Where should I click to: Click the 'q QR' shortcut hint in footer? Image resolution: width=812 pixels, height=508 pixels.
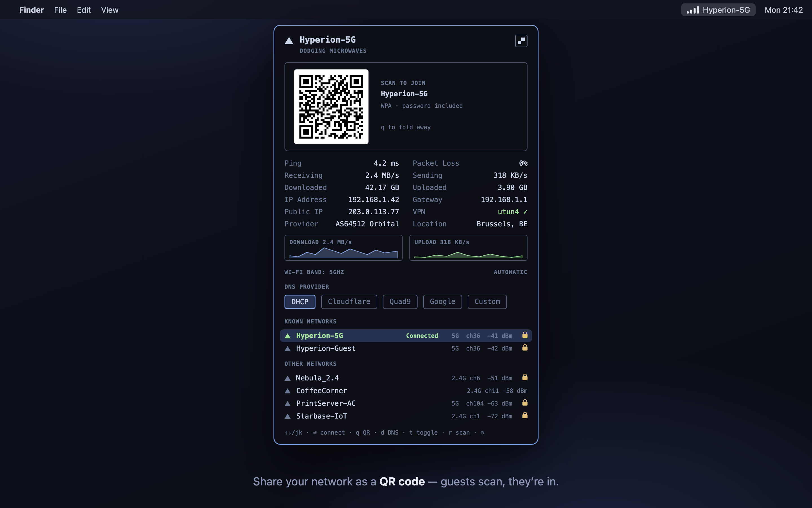363,433
